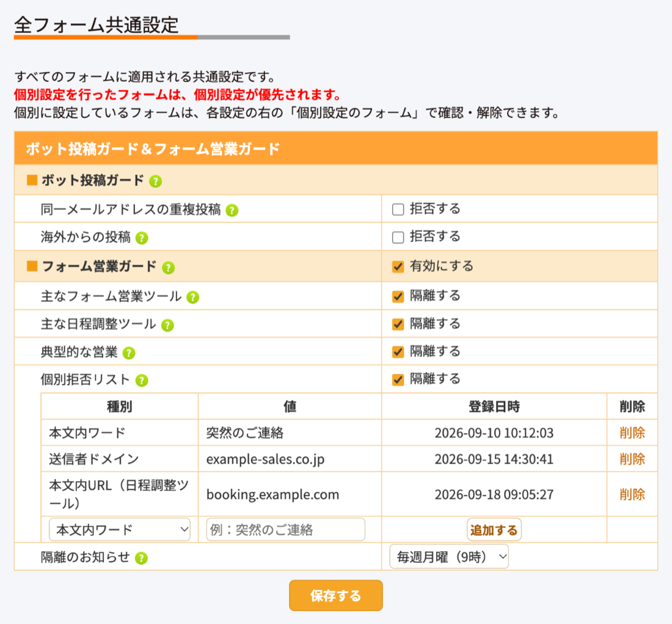Uncheck 有効にする for フォーム営業ガード
The image size is (672, 624).
click(398, 266)
